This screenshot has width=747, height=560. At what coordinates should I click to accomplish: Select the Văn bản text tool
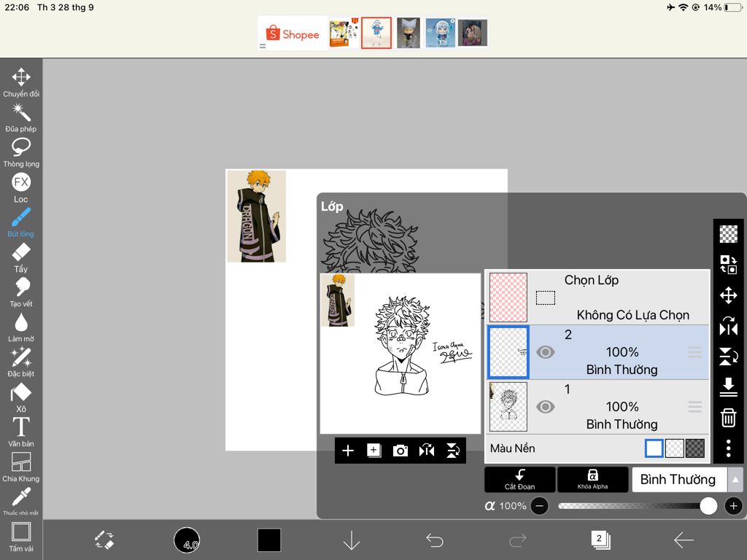coord(21,432)
